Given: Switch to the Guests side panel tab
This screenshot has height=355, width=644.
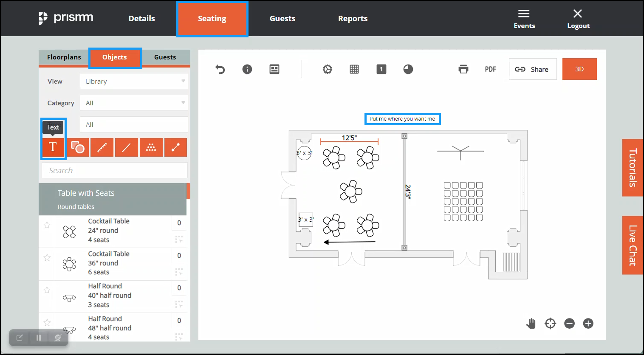Looking at the screenshot, I should click(x=165, y=57).
